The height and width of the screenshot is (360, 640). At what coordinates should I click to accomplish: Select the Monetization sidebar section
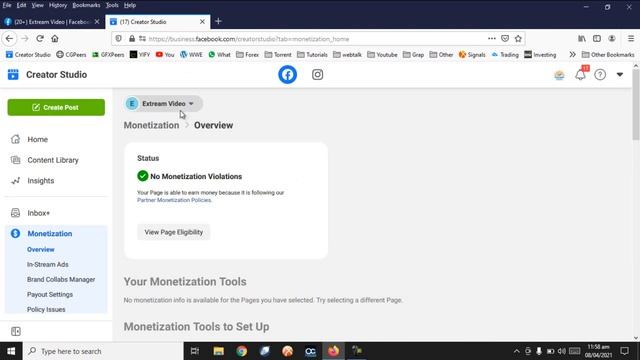click(x=50, y=233)
